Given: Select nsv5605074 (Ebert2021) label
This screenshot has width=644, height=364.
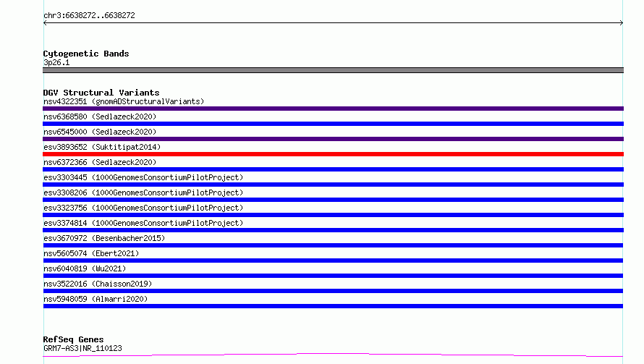Looking at the screenshot, I should point(91,253).
